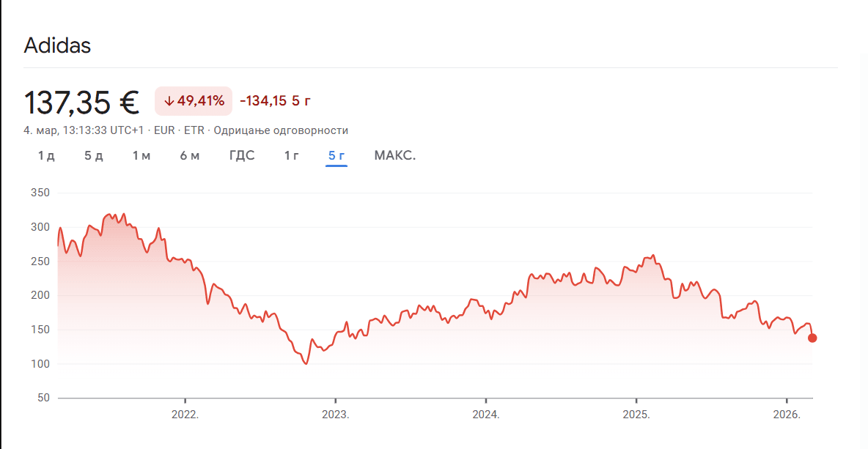This screenshot has height=449, width=868.
Task: Select the "1 д" time range tab
Action: pos(46,155)
